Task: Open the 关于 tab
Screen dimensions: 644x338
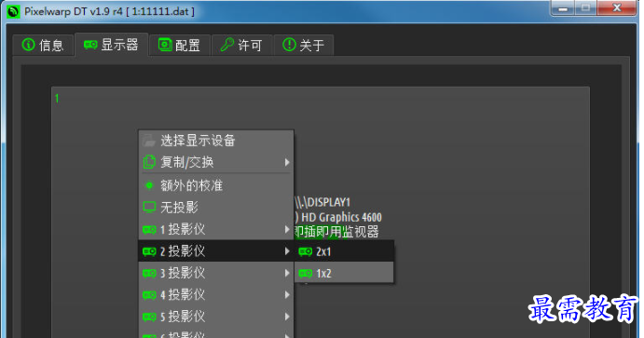Action: [x=304, y=45]
